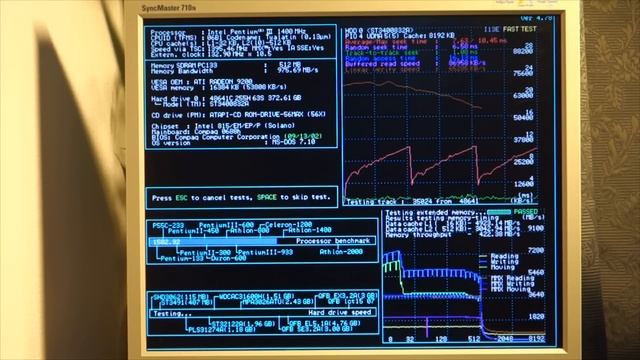Click the 'Duron-600' reference label
Screen dimensions: 640x360
pos(229,258)
